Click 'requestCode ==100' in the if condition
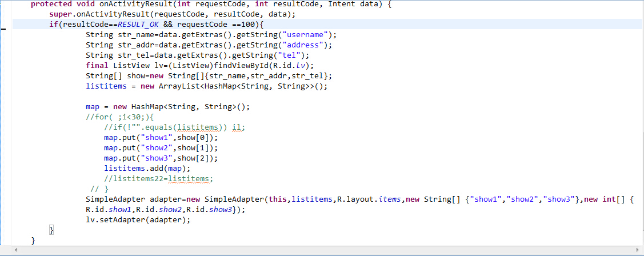The width and height of the screenshot is (644, 256). [217, 25]
